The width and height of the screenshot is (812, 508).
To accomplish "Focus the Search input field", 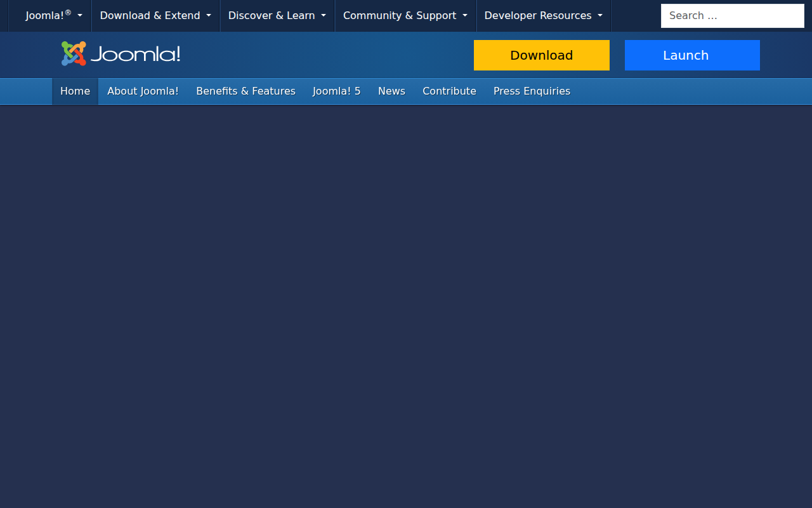I will tap(733, 16).
